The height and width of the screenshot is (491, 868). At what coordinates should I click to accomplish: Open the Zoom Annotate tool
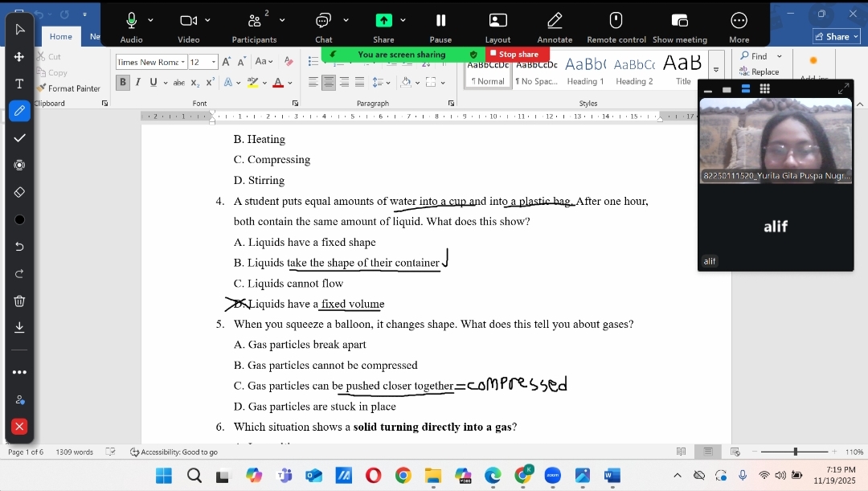[x=555, y=26]
